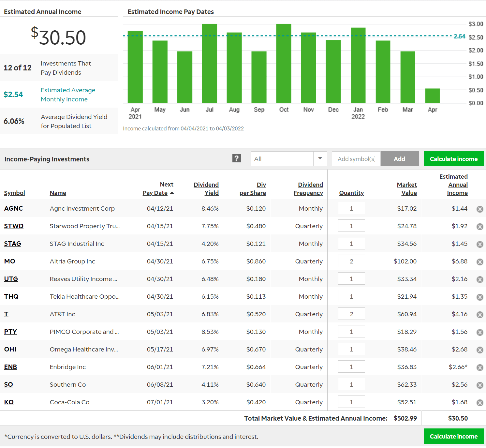The image size is (486, 448).
Task: Focus the Add symbol(s) input field
Action: click(356, 159)
